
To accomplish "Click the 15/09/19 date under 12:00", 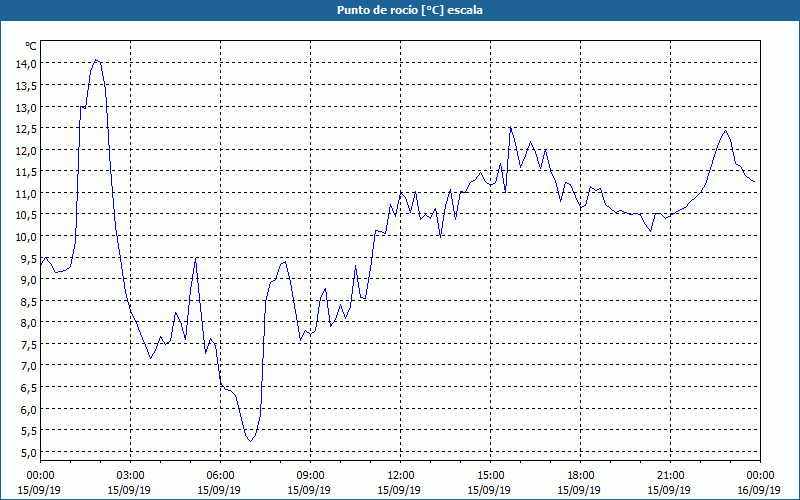I will click(399, 490).
